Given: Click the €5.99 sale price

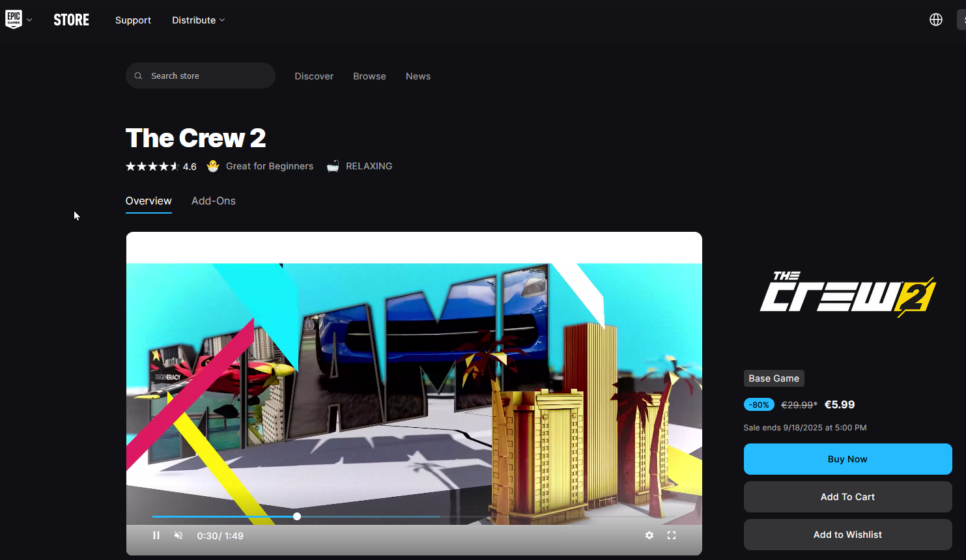Looking at the screenshot, I should pos(840,404).
